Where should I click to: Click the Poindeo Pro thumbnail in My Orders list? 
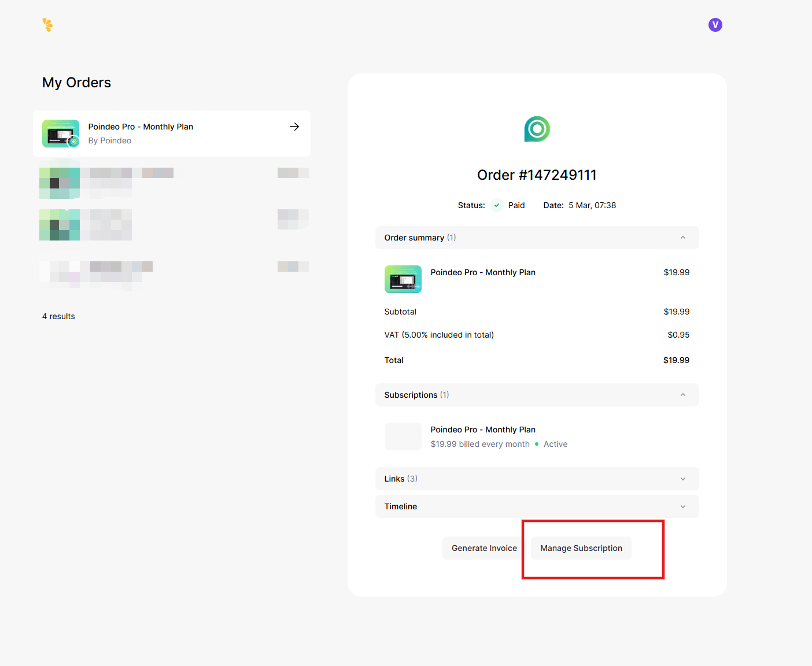click(61, 133)
